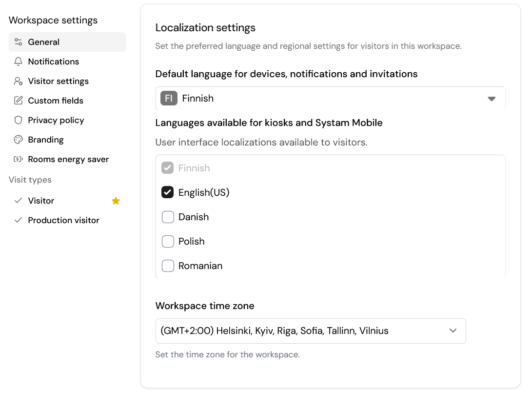
Task: Click the time zone dropdown chevron arrow
Action: coord(453,331)
